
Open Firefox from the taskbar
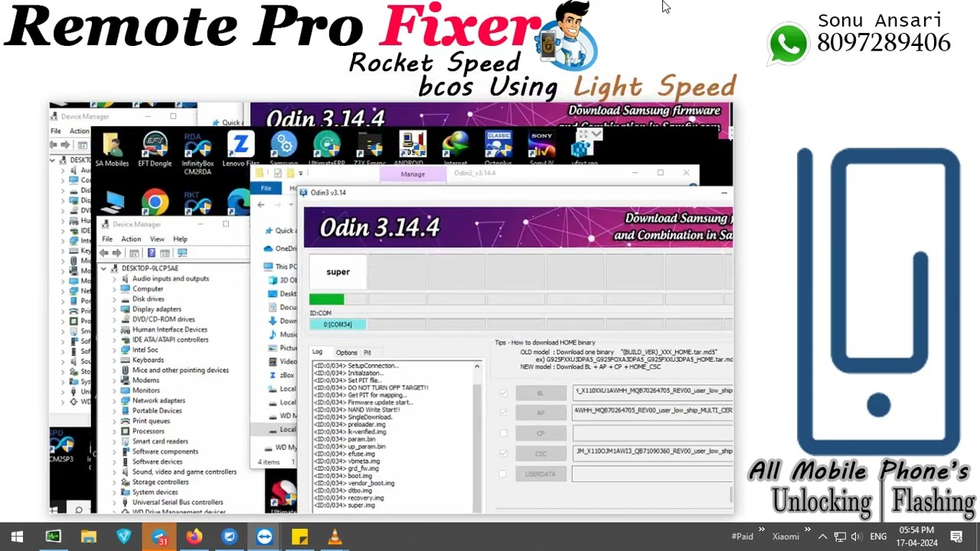click(194, 536)
